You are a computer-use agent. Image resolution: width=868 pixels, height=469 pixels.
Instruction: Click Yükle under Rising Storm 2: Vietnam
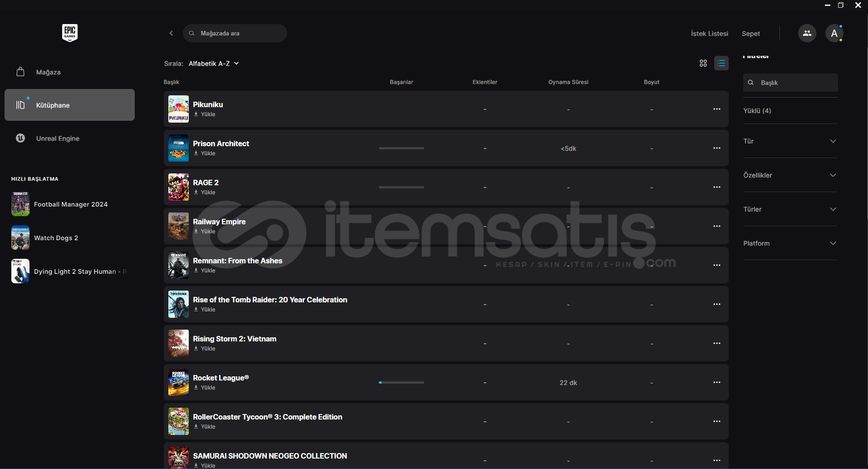pyautogui.click(x=205, y=349)
